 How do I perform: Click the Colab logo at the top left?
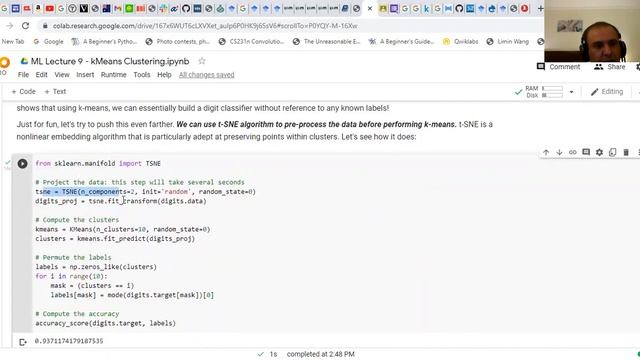click(4, 63)
